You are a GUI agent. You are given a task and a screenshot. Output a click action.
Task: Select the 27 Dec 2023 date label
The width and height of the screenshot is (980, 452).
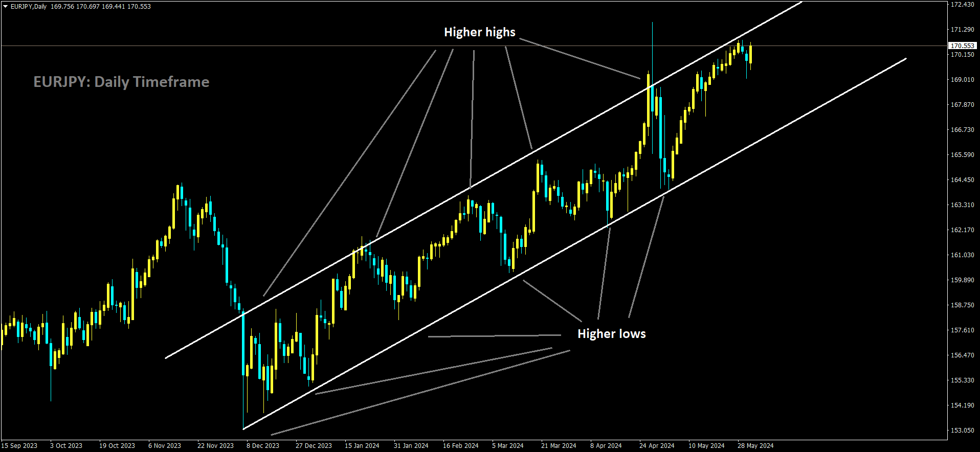tap(314, 446)
